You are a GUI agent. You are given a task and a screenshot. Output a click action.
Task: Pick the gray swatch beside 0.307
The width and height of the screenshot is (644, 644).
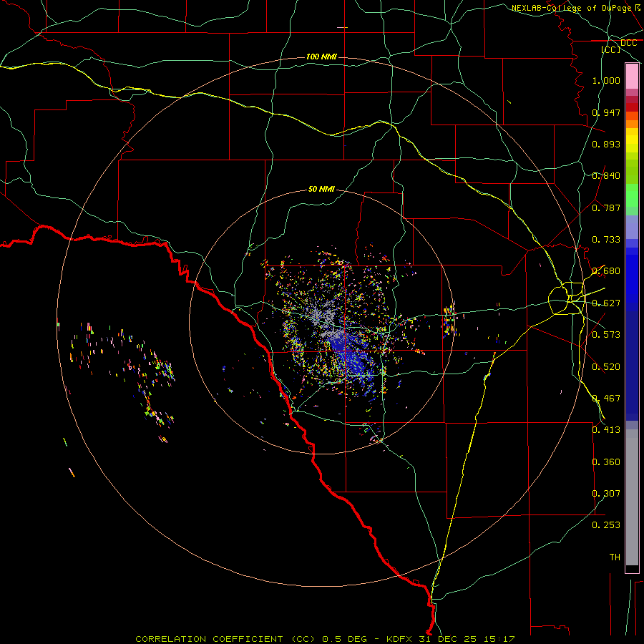click(x=632, y=497)
